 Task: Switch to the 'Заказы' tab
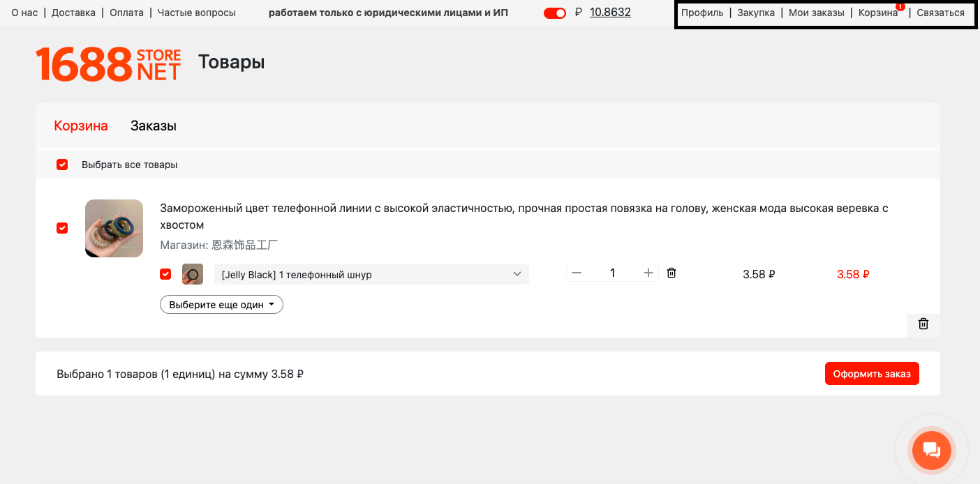click(153, 126)
